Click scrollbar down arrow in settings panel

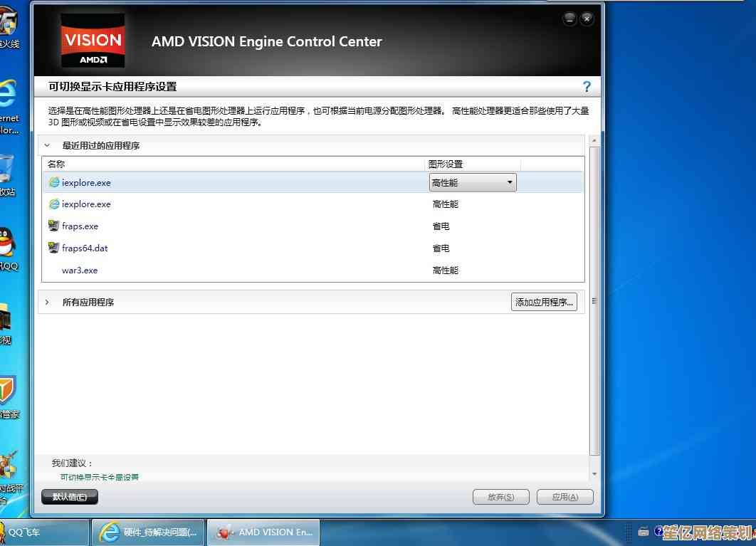coord(595,473)
